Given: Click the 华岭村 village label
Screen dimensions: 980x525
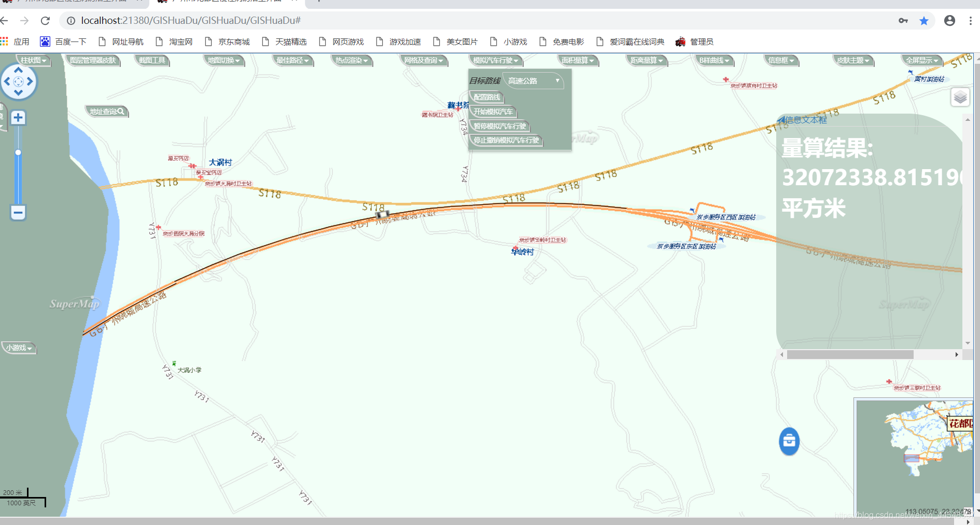Looking at the screenshot, I should coord(522,252).
